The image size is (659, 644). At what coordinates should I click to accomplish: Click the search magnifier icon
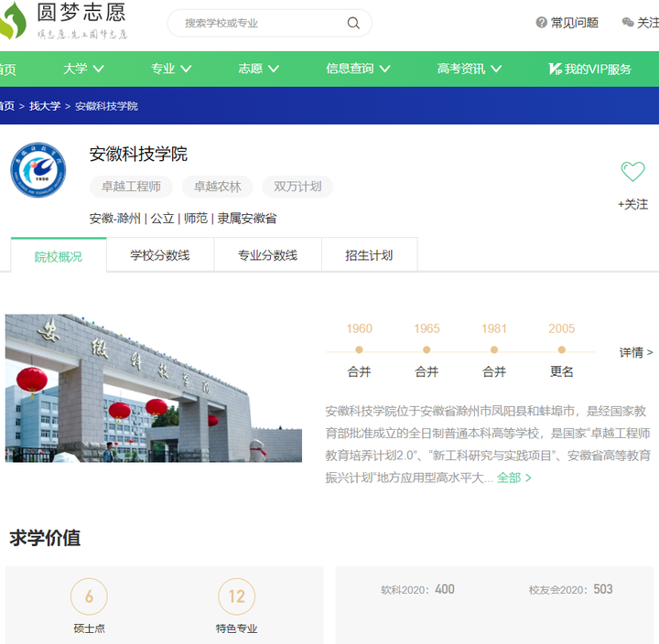tap(353, 23)
